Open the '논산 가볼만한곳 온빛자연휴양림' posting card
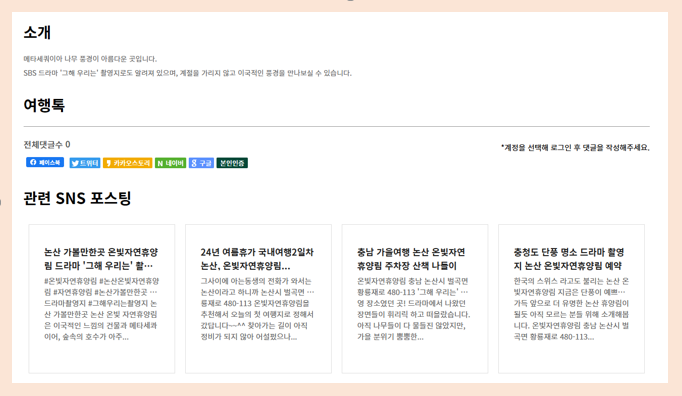The height and width of the screenshot is (396, 682). [x=102, y=299]
